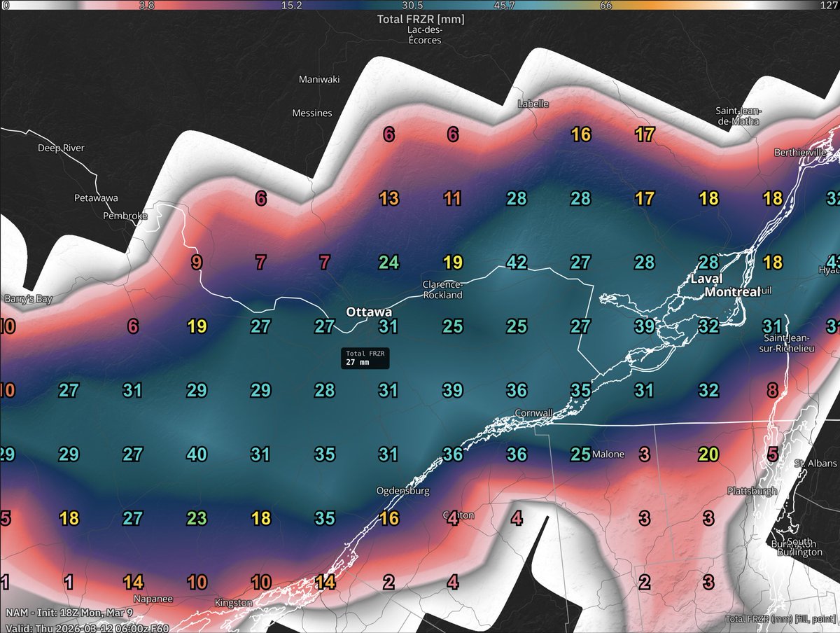Click the Total FRZR (mm) [fill, point] caption

[x=779, y=619]
